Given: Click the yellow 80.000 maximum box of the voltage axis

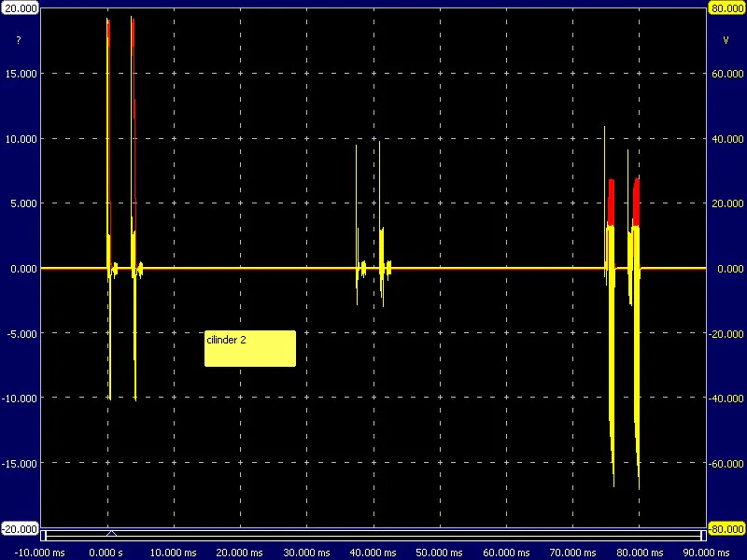Looking at the screenshot, I should tap(726, 8).
